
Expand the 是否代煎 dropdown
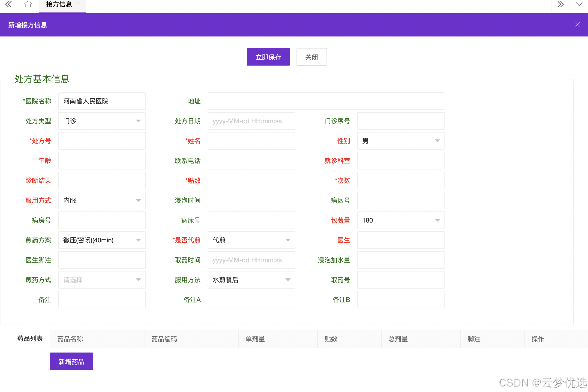tap(251, 240)
